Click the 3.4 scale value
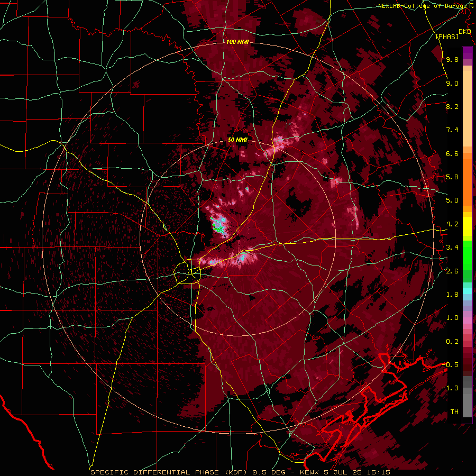Image resolution: width=476 pixels, height=476 pixels. [452, 248]
